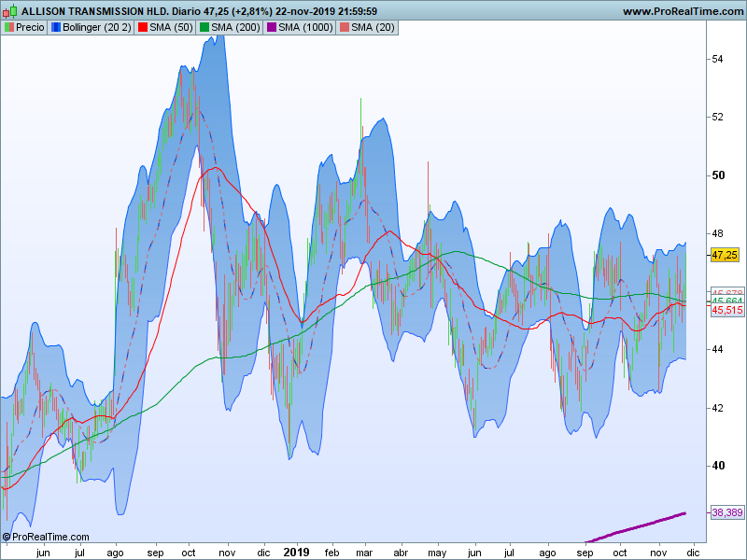The height and width of the screenshot is (560, 747).
Task: Click the Precio red-green color swatch
Action: [x=9, y=28]
